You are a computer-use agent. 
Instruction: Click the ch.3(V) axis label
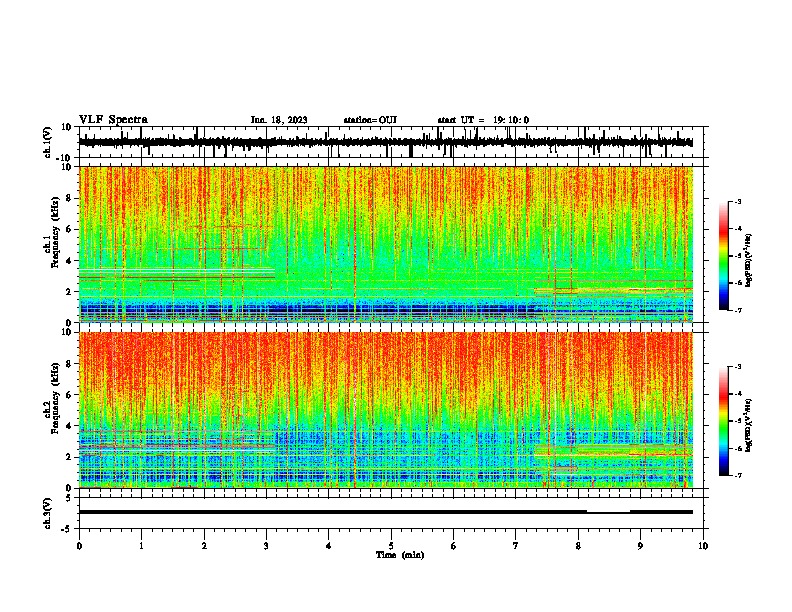[x=48, y=513]
